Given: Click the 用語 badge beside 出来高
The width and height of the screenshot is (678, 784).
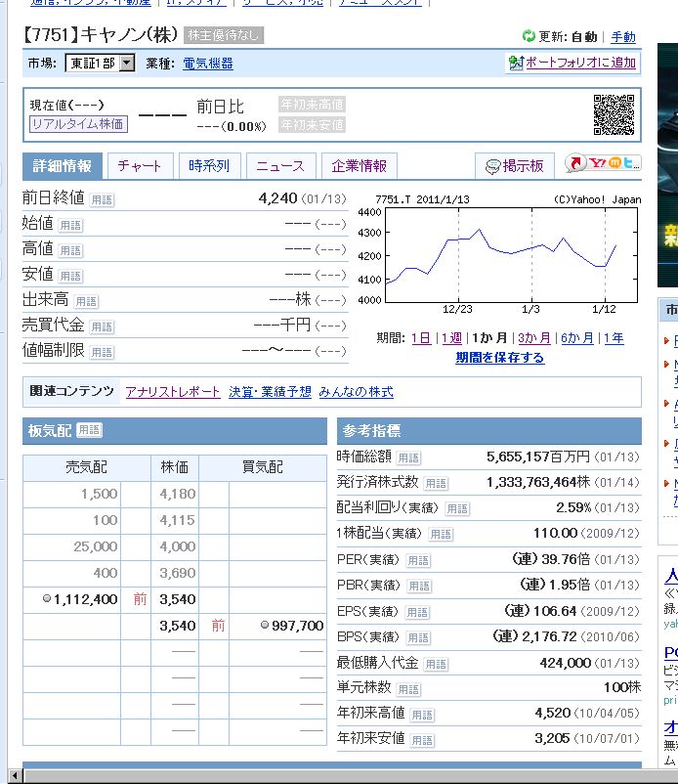Looking at the screenshot, I should coord(86,301).
